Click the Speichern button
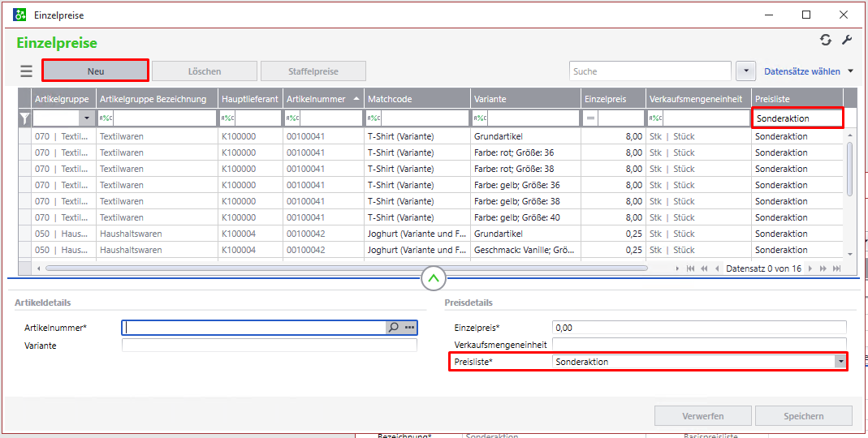 tap(804, 416)
